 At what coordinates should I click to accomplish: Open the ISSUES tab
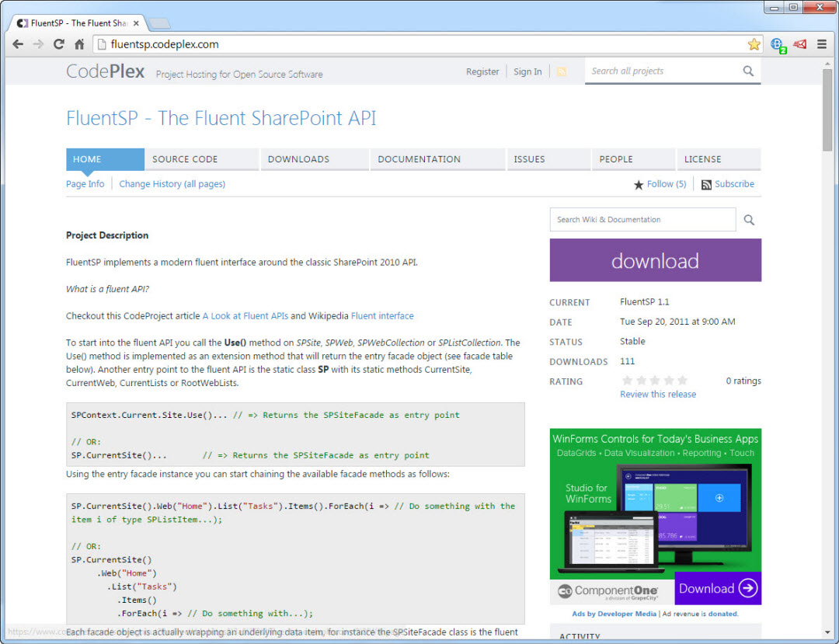point(529,159)
